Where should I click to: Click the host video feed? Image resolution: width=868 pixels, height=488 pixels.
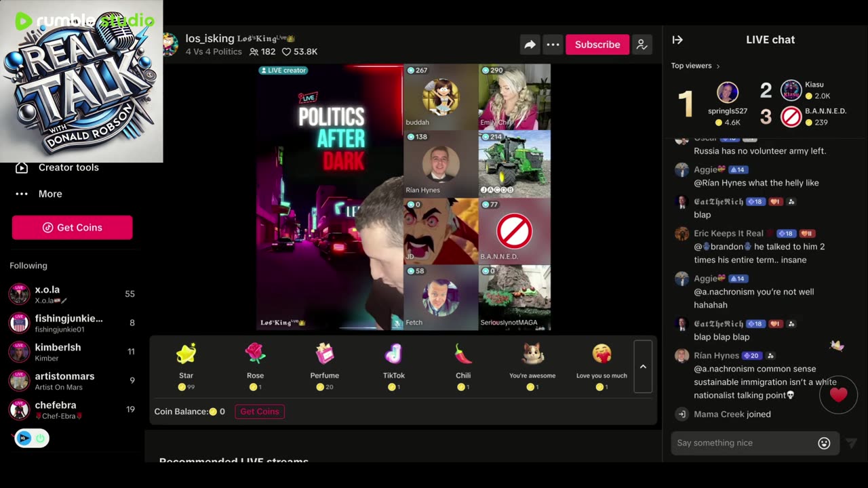click(x=330, y=197)
